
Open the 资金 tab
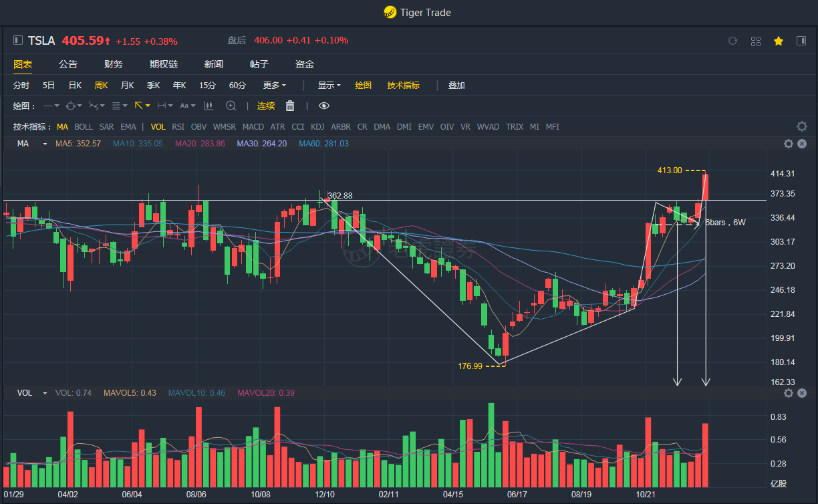click(x=305, y=64)
